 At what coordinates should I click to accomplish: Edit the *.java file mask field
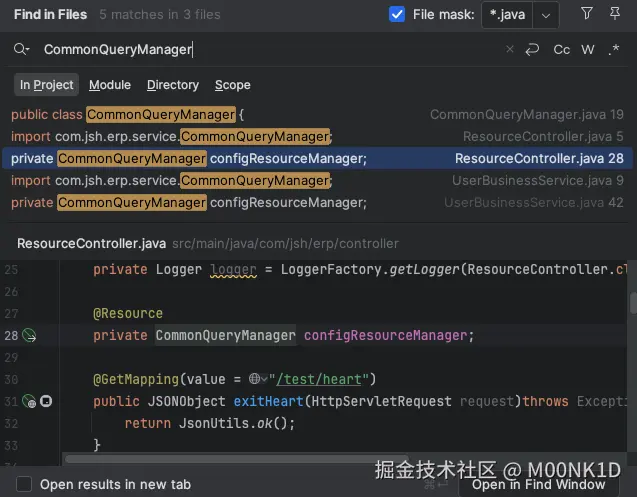[x=507, y=15]
